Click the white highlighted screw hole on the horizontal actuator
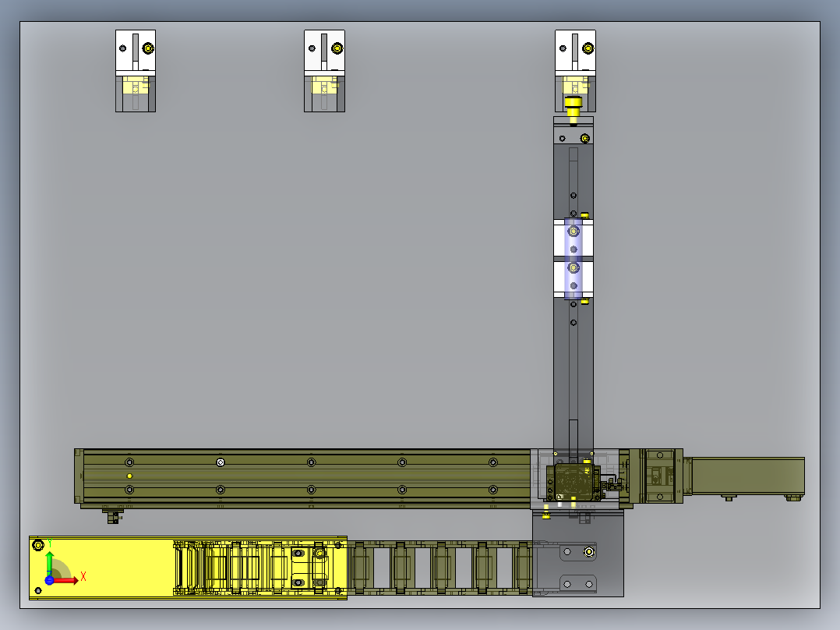 pos(221,462)
